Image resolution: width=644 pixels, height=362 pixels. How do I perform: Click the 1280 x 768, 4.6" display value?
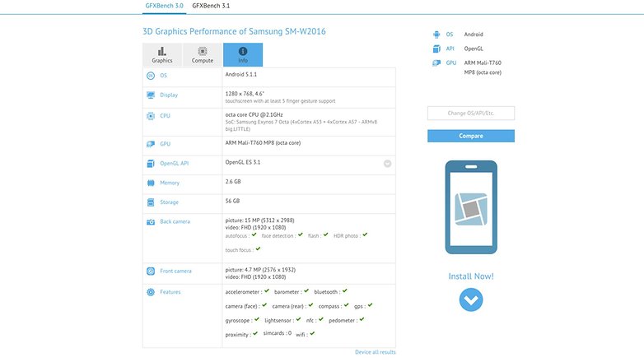coord(245,94)
